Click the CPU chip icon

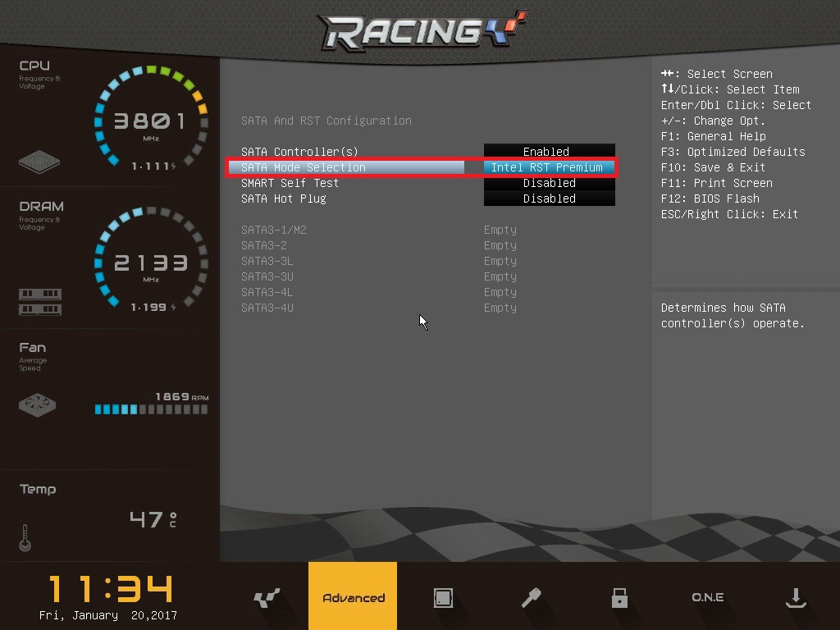pos(39,161)
